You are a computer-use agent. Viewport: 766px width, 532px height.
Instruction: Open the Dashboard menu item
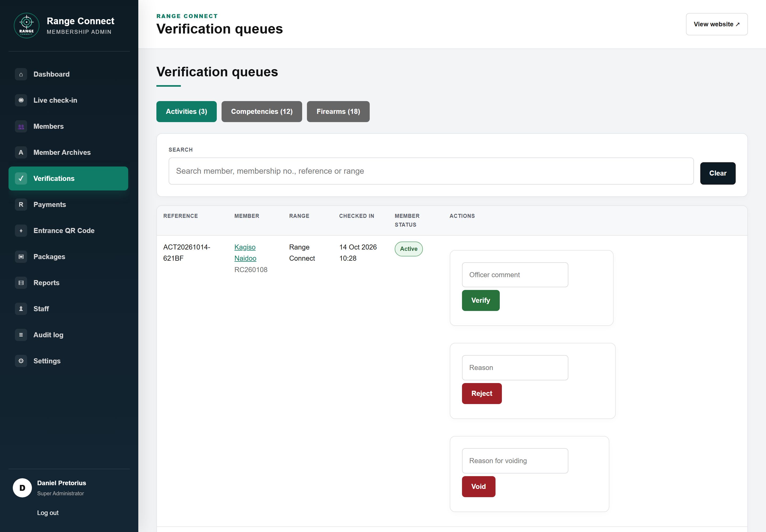click(x=68, y=74)
